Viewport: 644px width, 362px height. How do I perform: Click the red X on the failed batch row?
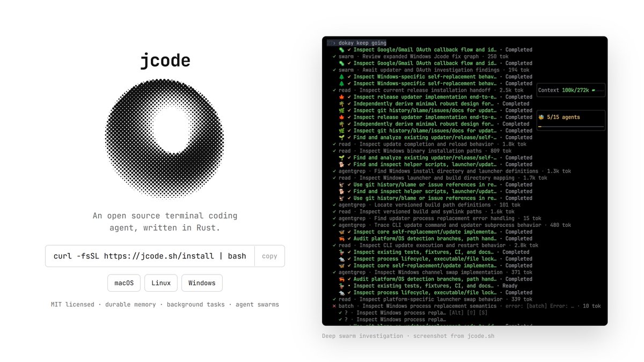pyautogui.click(x=334, y=306)
